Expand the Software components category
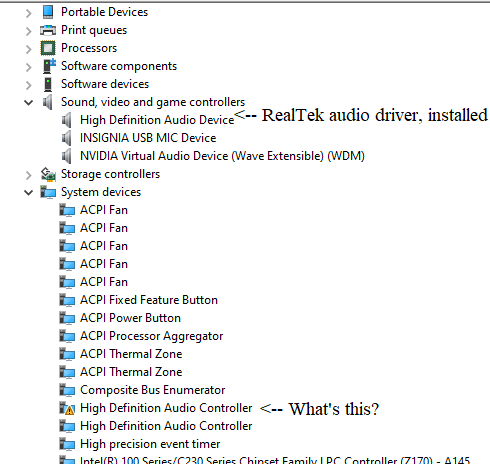 pos(29,67)
